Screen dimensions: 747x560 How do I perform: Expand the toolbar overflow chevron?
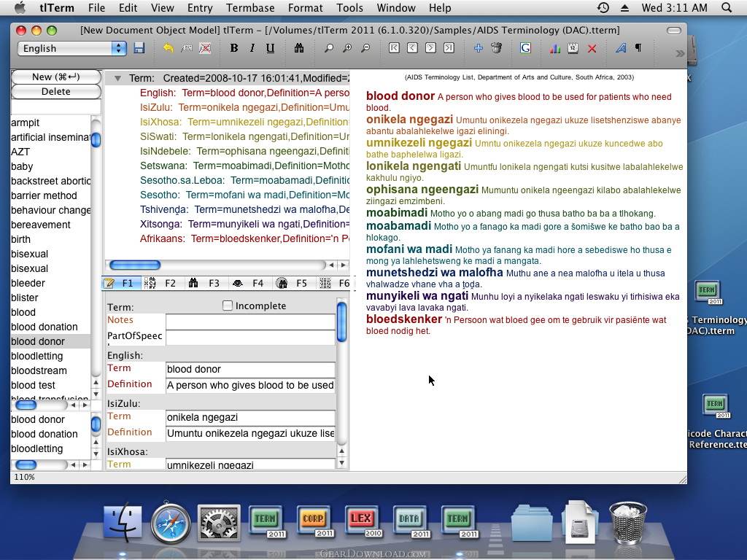[x=680, y=54]
